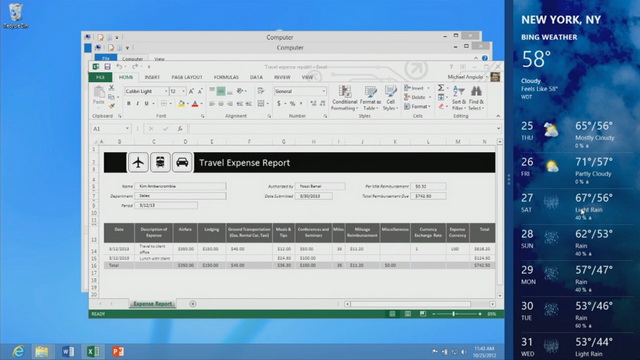Open Delete cells menu in Cells group
Screen dimensions: 640x360
click(x=417, y=97)
